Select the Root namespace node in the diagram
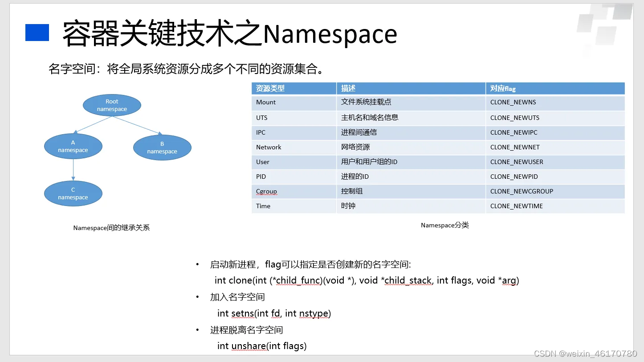644x362 pixels. [111, 104]
